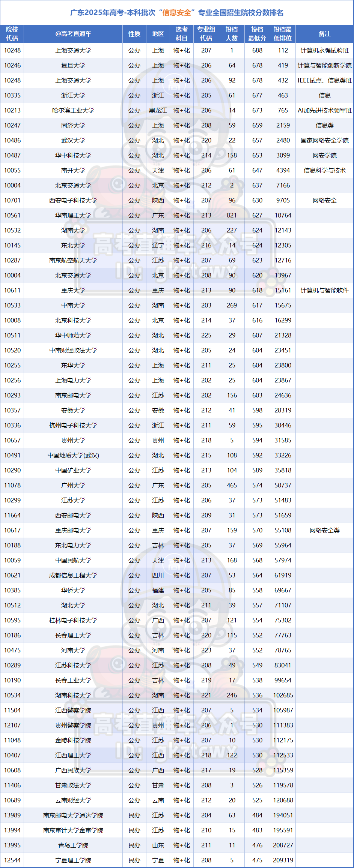The width and height of the screenshot is (354, 868).
Task: Click the 宁夏理工学院 name cell
Action: [x=73, y=860]
